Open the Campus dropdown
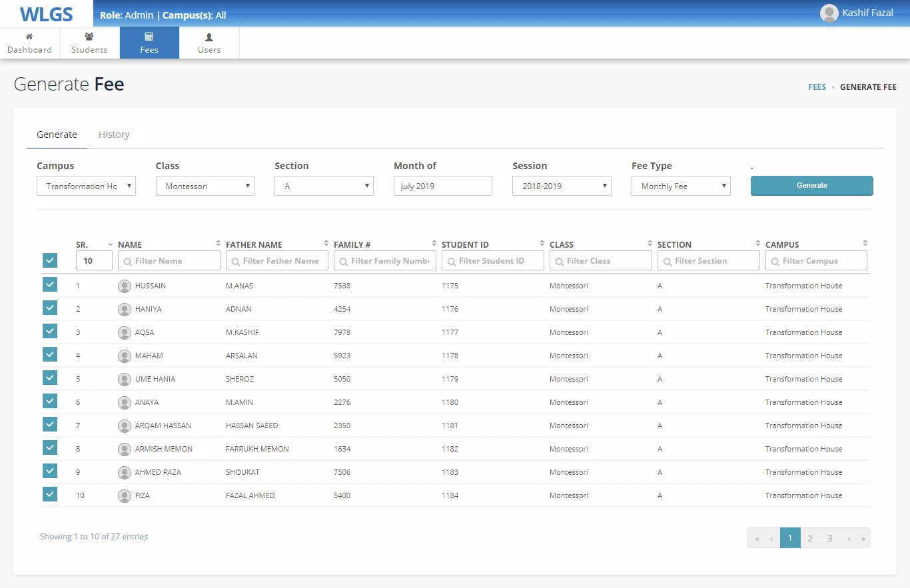The height and width of the screenshot is (588, 910). click(86, 186)
